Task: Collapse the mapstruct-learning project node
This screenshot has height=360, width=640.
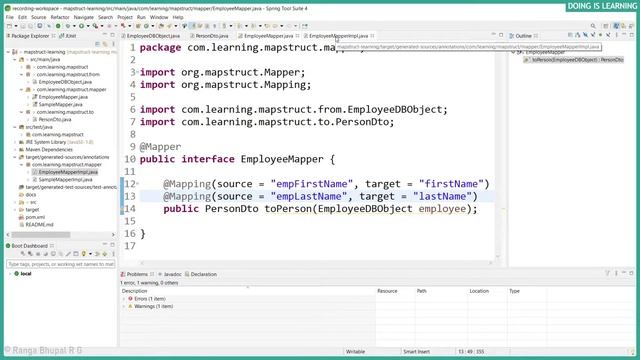Action: (8, 52)
